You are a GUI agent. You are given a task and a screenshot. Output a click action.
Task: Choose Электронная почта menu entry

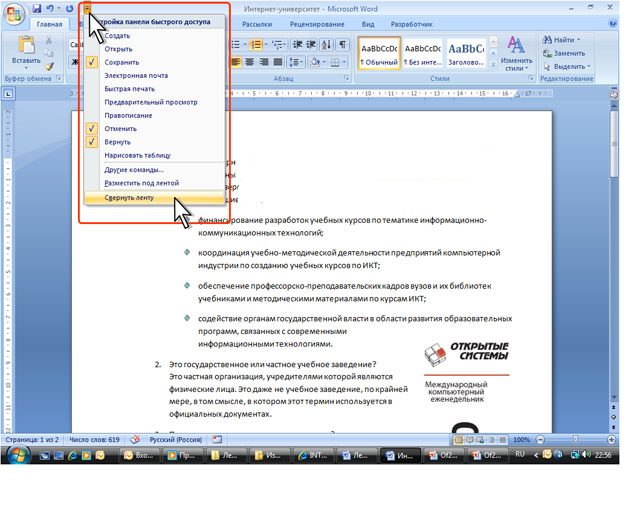[154, 76]
